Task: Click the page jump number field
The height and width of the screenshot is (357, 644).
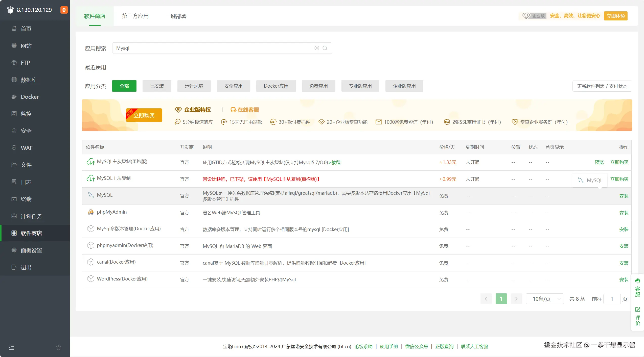Action: click(x=612, y=299)
